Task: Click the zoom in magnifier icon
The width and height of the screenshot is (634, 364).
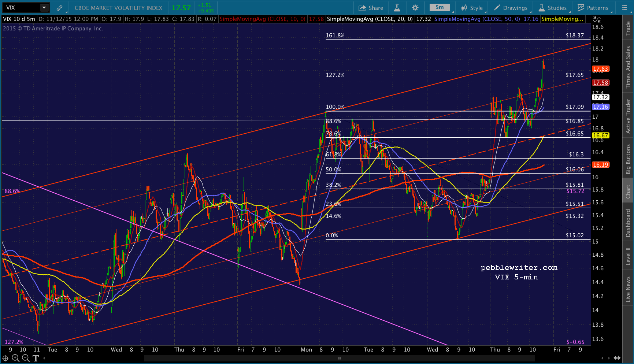Action: coord(15,358)
